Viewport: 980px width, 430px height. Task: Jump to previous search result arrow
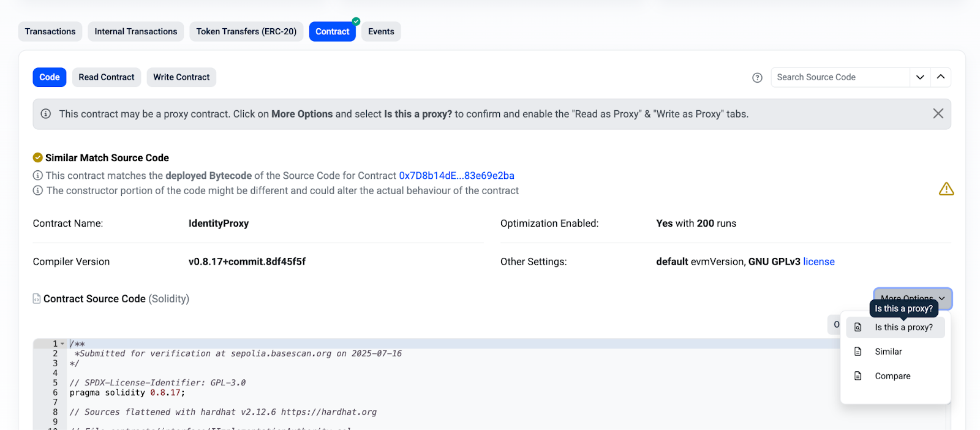pos(941,77)
